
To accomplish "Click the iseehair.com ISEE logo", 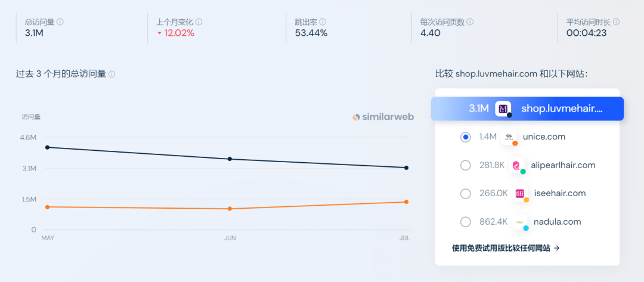I will point(520,193).
